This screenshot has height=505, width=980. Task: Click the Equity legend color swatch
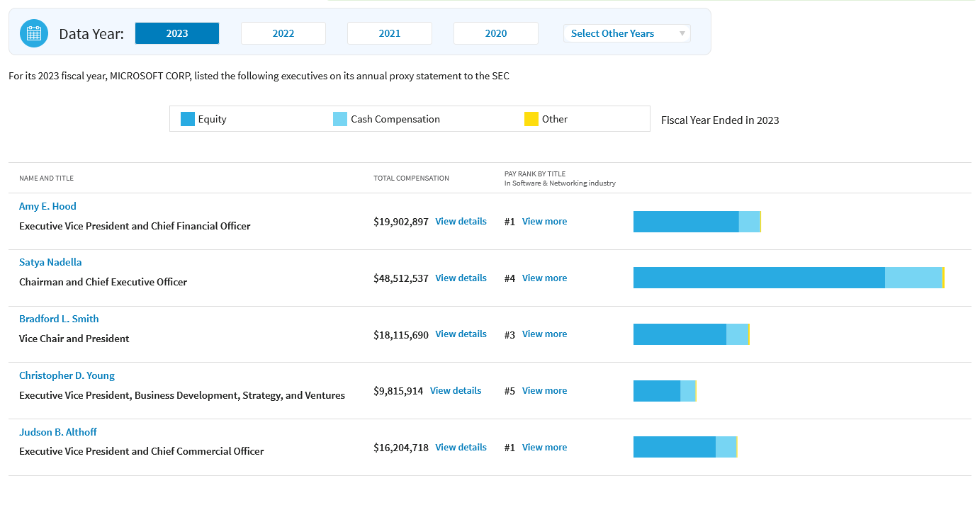188,119
